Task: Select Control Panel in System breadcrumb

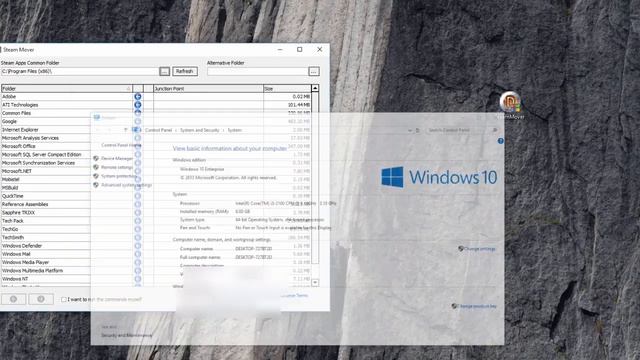Action: [x=158, y=130]
